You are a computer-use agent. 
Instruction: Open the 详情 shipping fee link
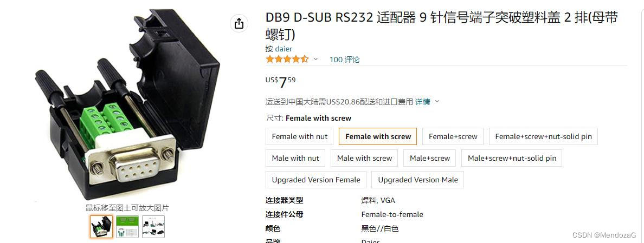click(423, 102)
